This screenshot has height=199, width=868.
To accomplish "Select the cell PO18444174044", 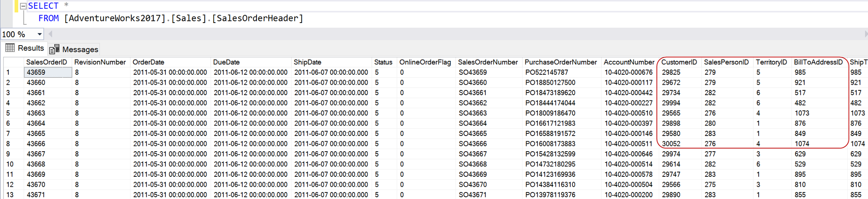I will pyautogui.click(x=562, y=103).
